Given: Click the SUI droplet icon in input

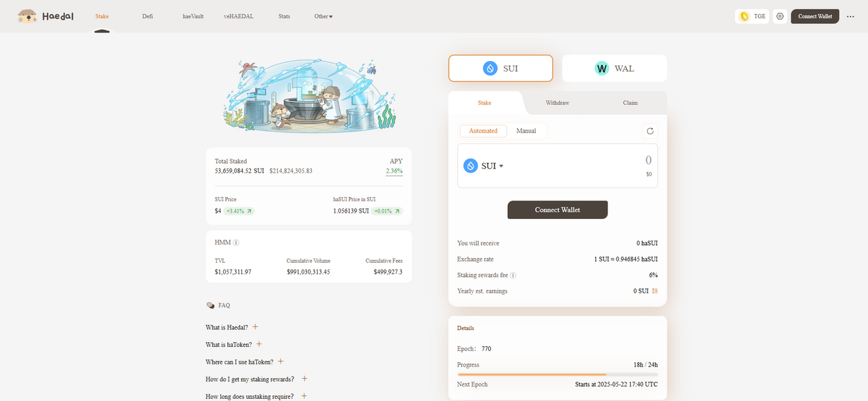Looking at the screenshot, I should 471,166.
